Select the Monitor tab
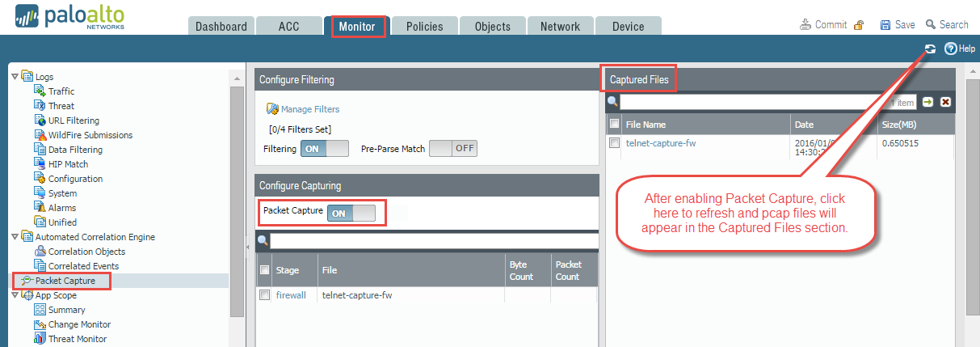The height and width of the screenshot is (347, 980). point(357,26)
